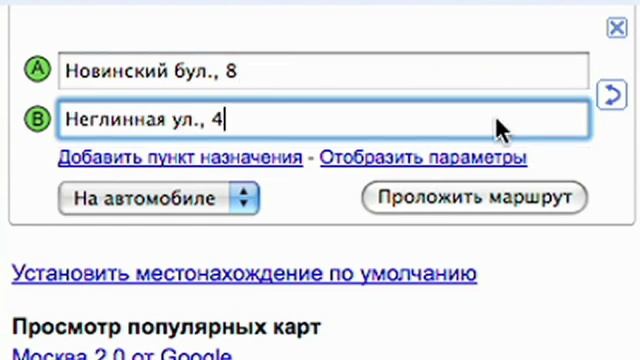
Task: Open the Москва 2.0 от Google link
Action: click(122, 353)
